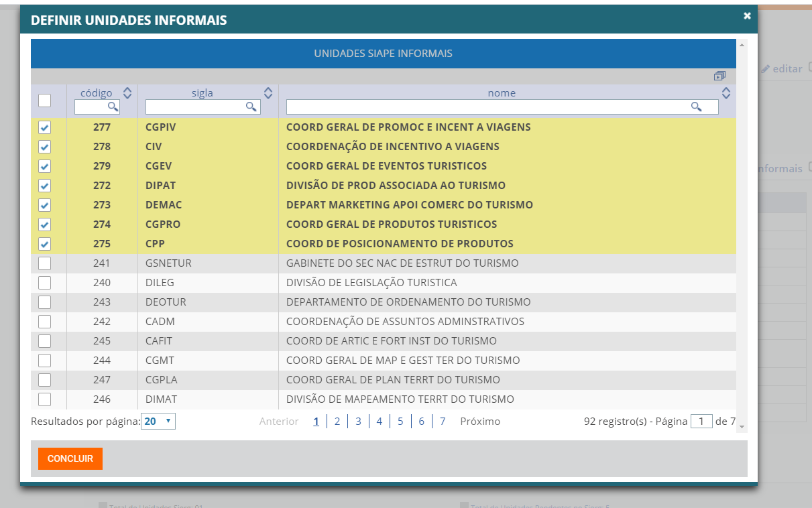This screenshot has height=508, width=812.
Task: Click the stacked-pages view-all icon above the table
Action: [720, 76]
